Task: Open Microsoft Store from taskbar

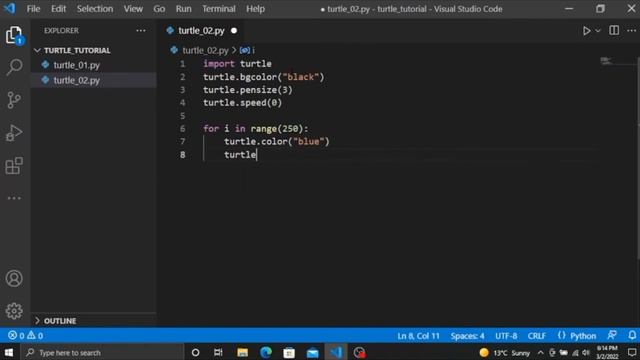Action: point(289,352)
